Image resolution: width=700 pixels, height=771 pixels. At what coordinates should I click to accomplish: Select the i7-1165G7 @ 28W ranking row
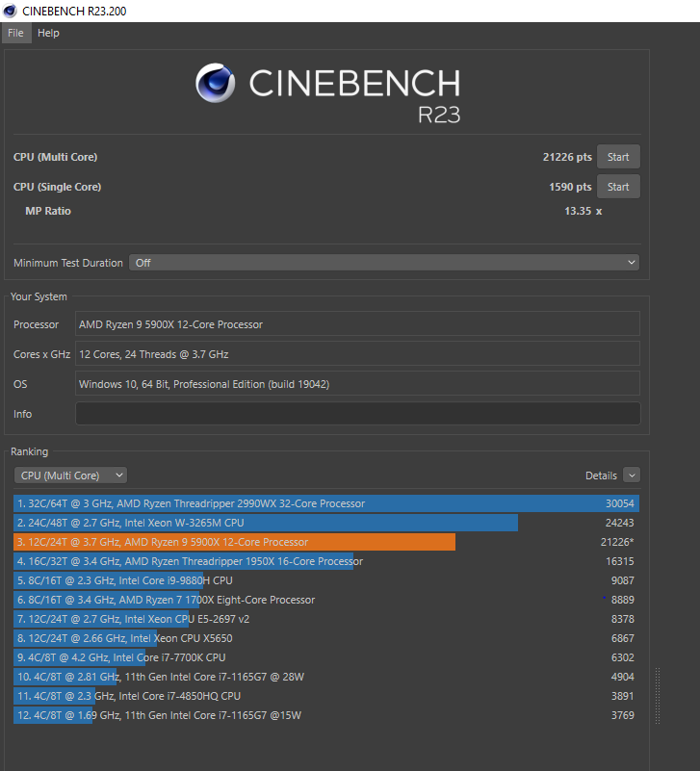click(326, 677)
